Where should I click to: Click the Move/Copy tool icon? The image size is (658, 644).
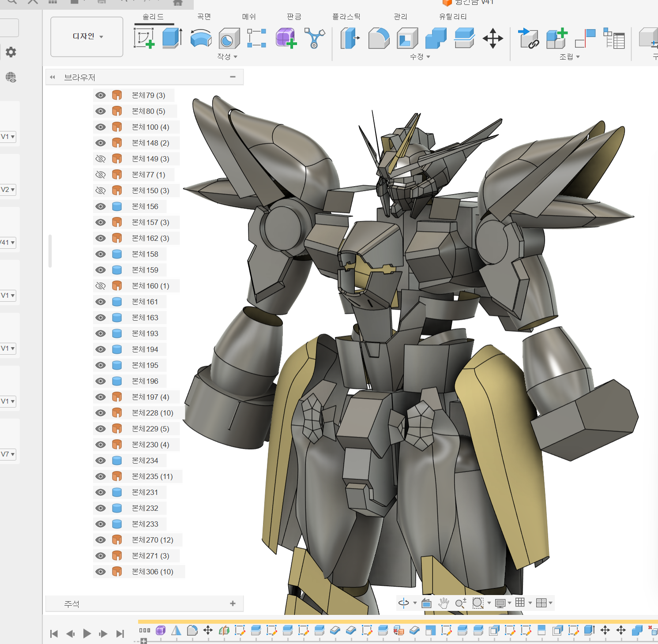pos(493,38)
